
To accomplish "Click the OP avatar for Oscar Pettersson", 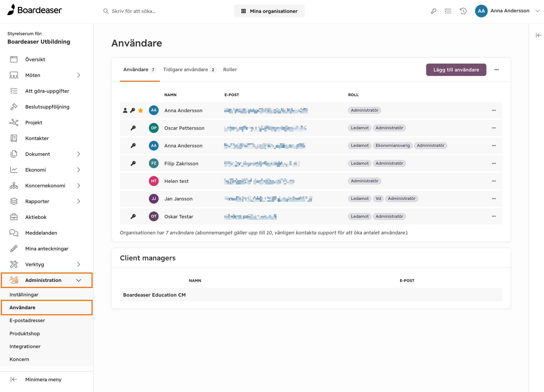I will (x=154, y=128).
